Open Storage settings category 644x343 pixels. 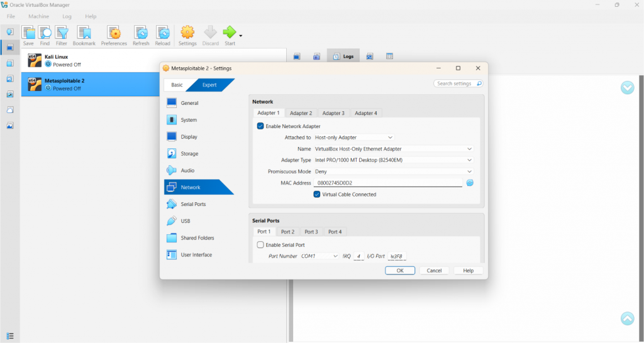(197, 153)
